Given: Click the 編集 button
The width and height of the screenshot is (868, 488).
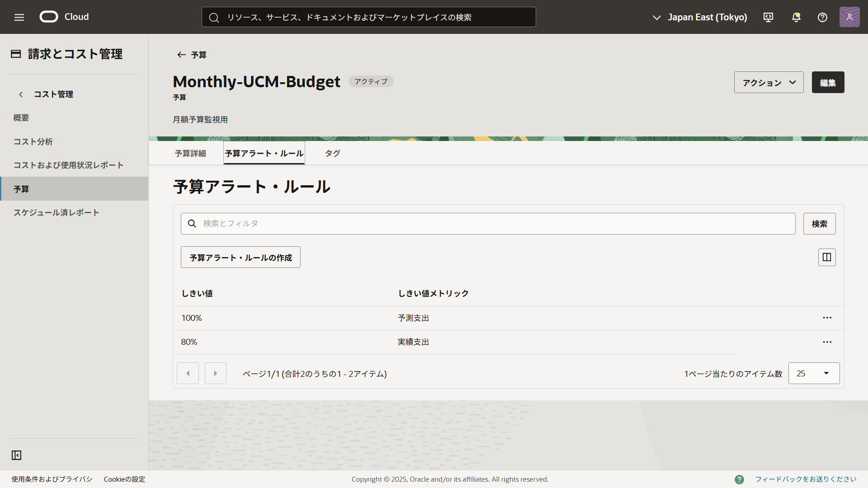Looking at the screenshot, I should [828, 82].
